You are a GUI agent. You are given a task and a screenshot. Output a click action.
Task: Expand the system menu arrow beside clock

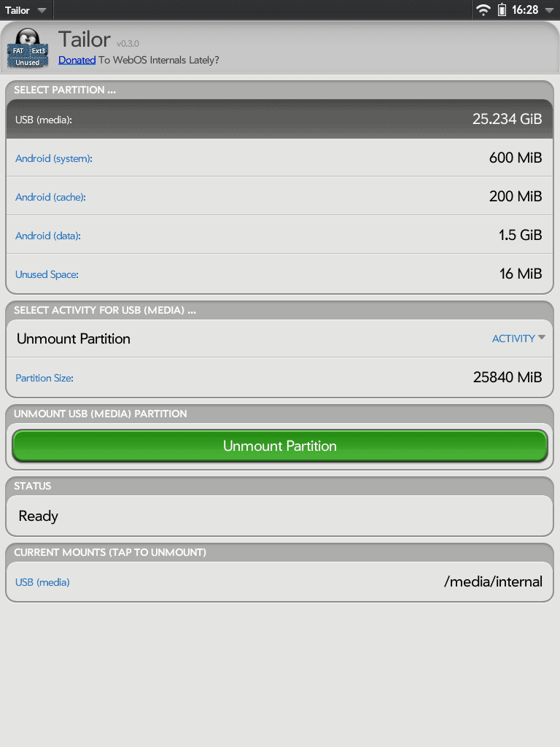549,10
